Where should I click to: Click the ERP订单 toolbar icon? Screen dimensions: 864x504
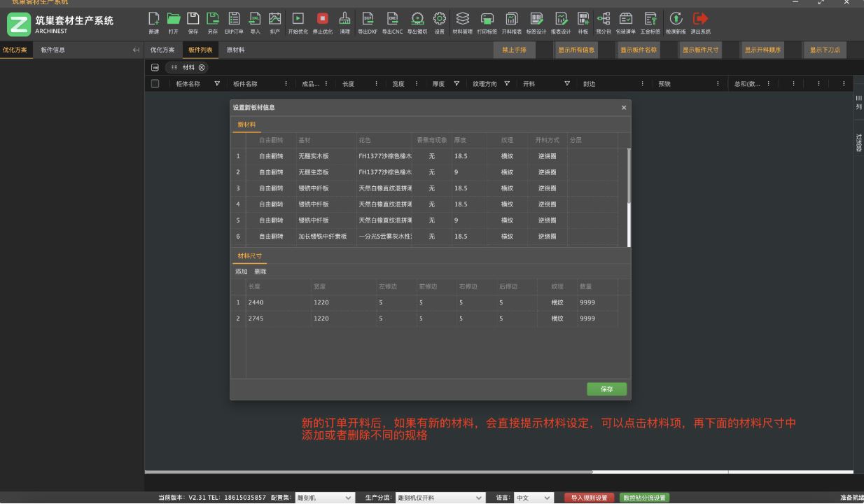click(235, 20)
